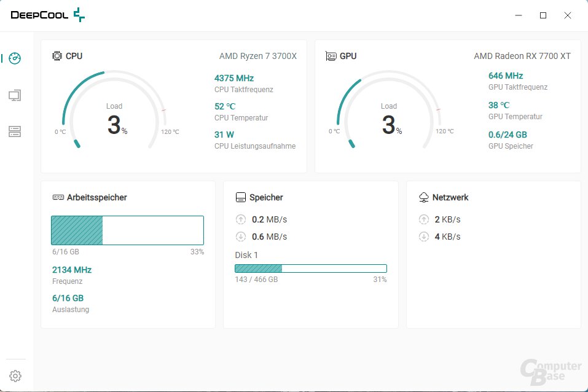Open the server stack sidebar icon
Image resolution: width=588 pixels, height=392 pixels.
(x=15, y=131)
